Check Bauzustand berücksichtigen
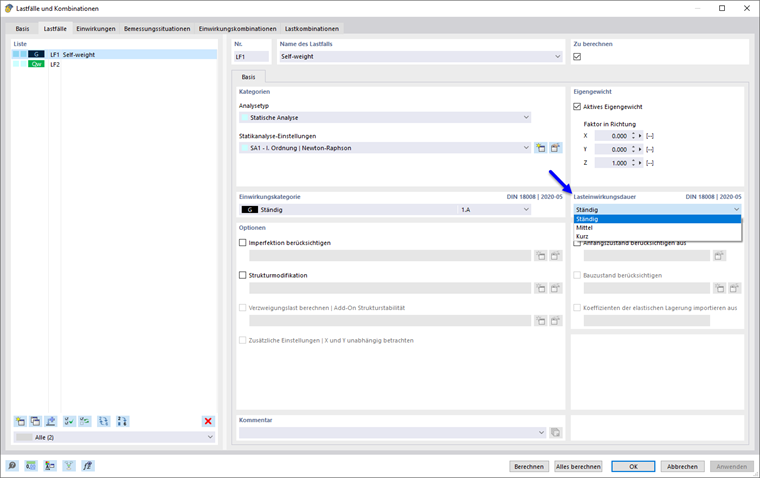Image resolution: width=760 pixels, height=478 pixels. tap(577, 275)
